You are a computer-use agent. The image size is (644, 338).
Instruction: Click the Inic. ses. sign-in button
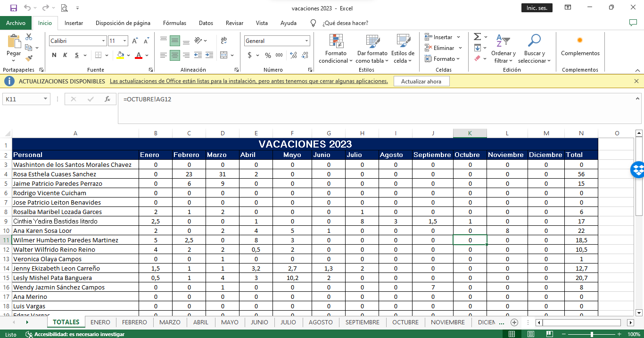tap(537, 8)
